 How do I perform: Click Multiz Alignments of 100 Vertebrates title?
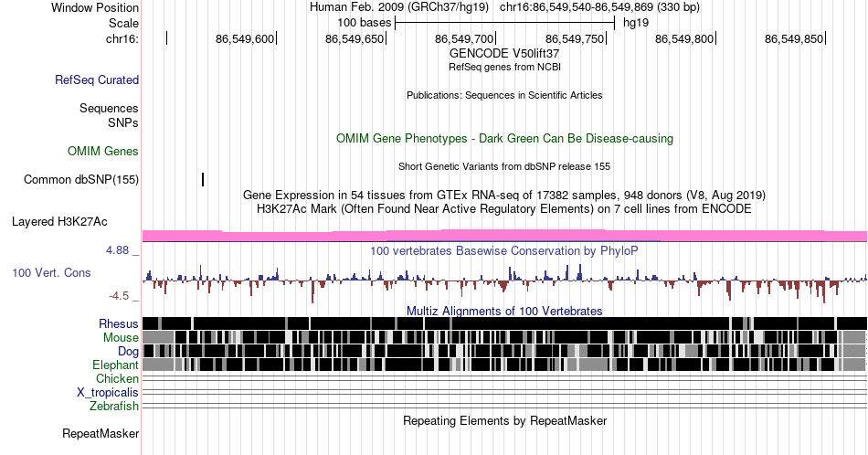click(x=504, y=311)
